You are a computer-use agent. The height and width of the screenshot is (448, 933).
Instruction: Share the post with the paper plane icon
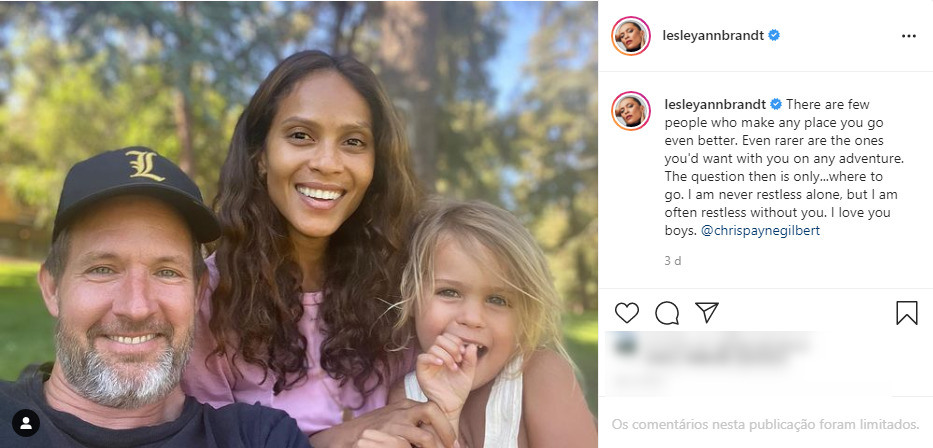pos(707,313)
